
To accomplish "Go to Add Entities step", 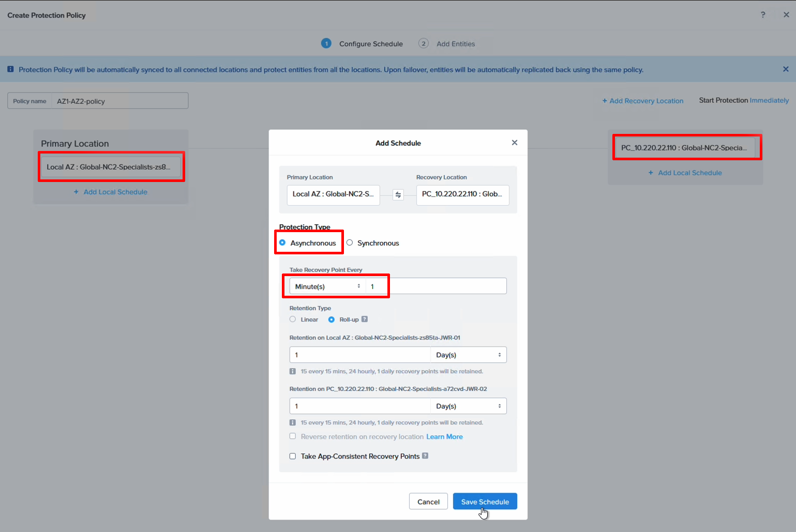I will click(x=455, y=44).
